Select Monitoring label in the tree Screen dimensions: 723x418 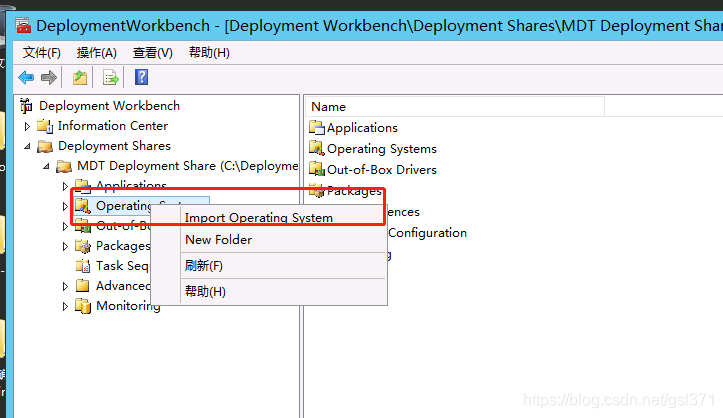pyautogui.click(x=128, y=306)
